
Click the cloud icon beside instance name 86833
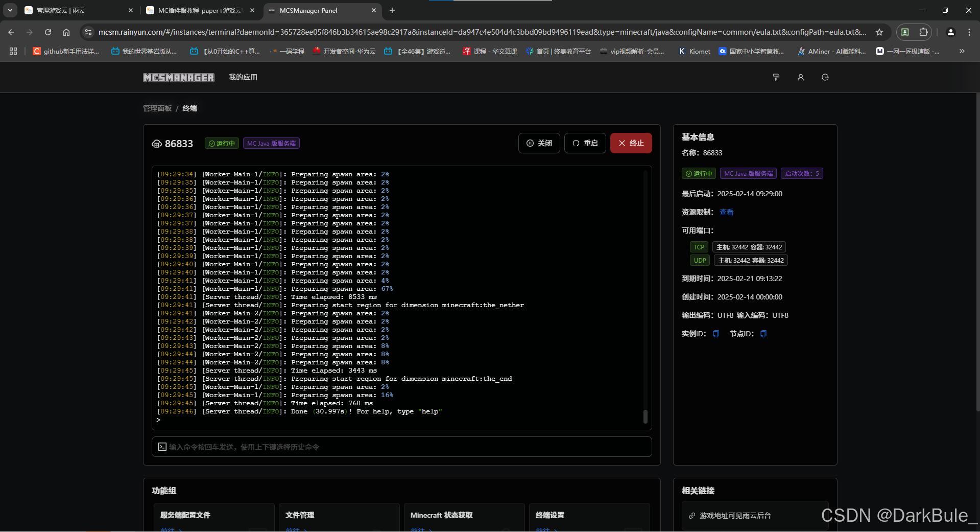(157, 144)
